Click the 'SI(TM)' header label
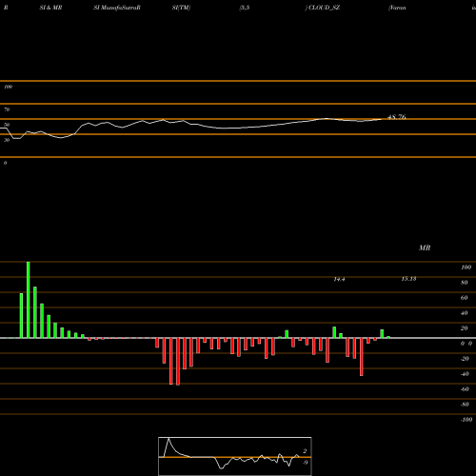This screenshot has height=476, width=476. point(181,8)
